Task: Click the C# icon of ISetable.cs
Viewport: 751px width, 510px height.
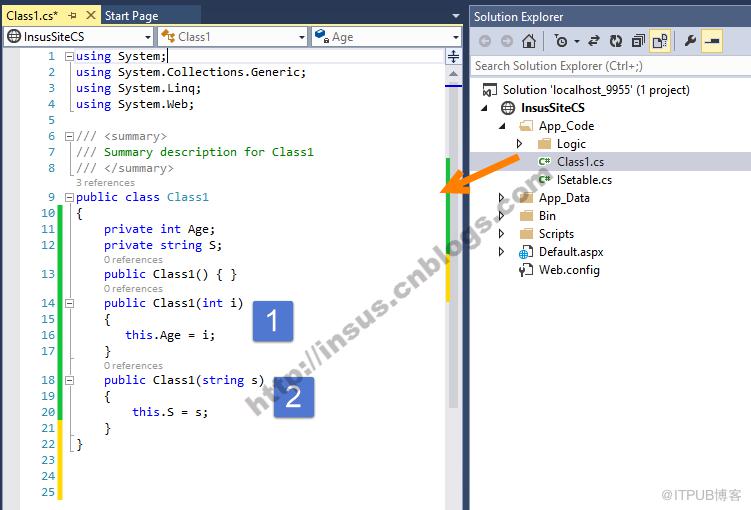Action: pyautogui.click(x=544, y=180)
